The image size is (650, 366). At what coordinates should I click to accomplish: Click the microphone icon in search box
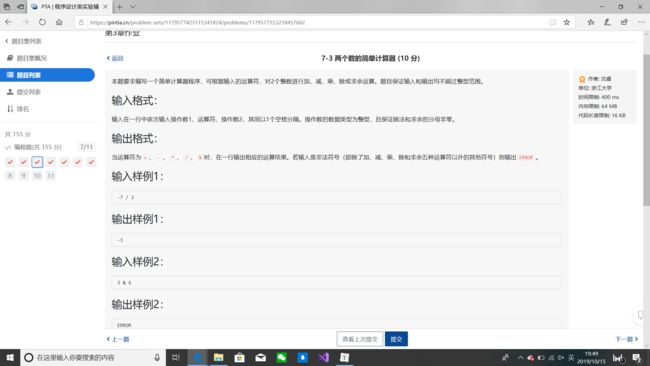pos(157,357)
